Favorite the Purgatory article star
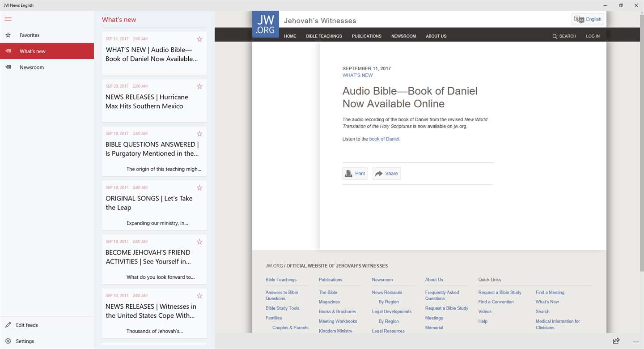 [199, 134]
